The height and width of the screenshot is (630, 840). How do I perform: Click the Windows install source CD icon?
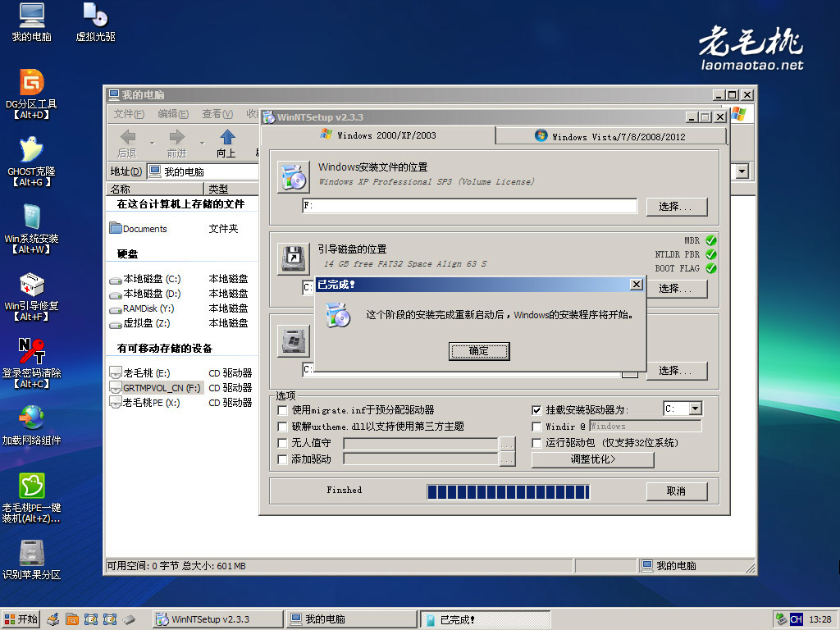(x=294, y=177)
